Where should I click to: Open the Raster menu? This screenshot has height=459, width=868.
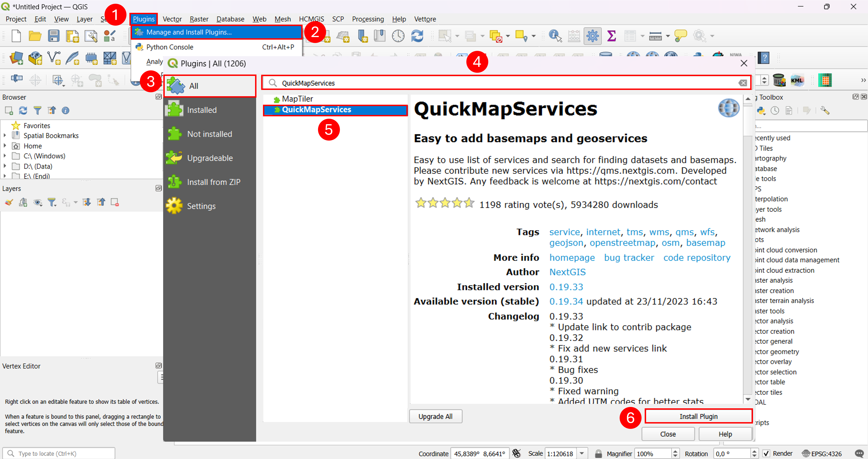[x=199, y=19]
